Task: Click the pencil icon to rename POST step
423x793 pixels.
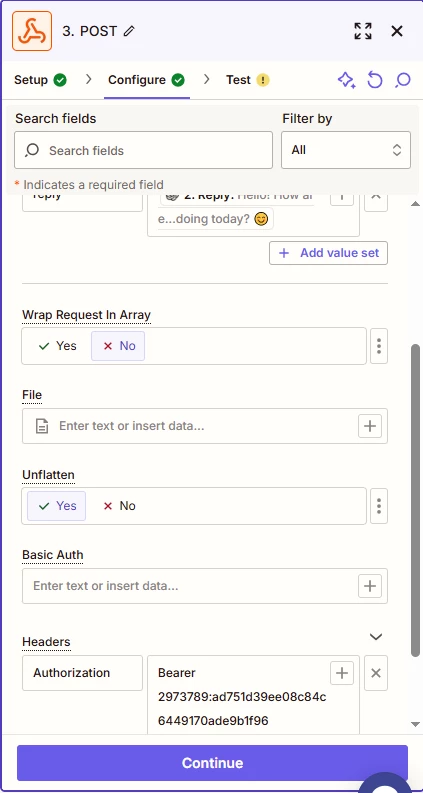Action: 129,31
